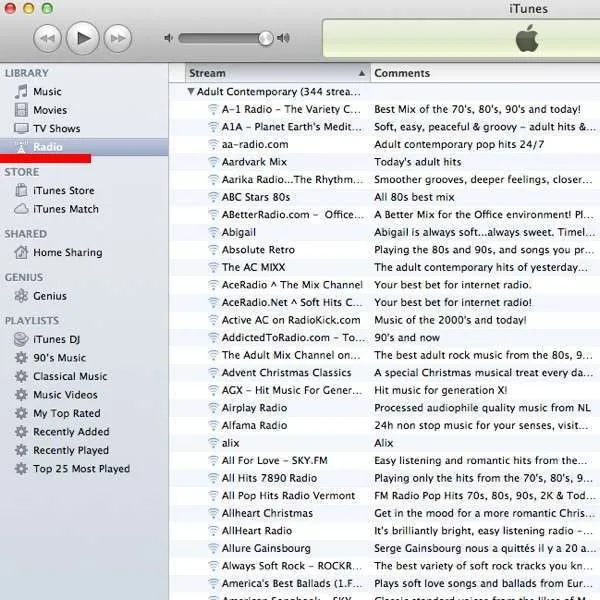The image size is (600, 600).
Task: Select the ABetterRadio.com Office stream
Action: tap(293, 215)
